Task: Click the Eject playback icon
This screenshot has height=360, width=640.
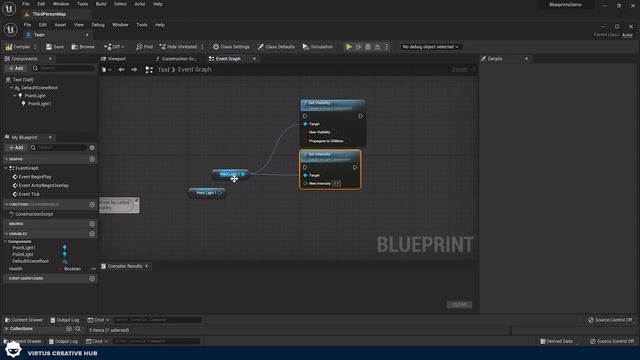Action: (x=377, y=47)
